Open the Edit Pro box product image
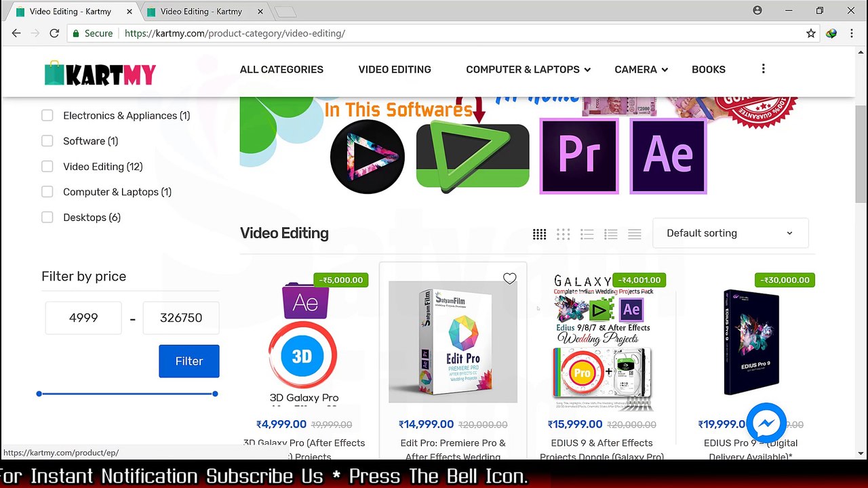This screenshot has height=488, width=868. pyautogui.click(x=453, y=342)
